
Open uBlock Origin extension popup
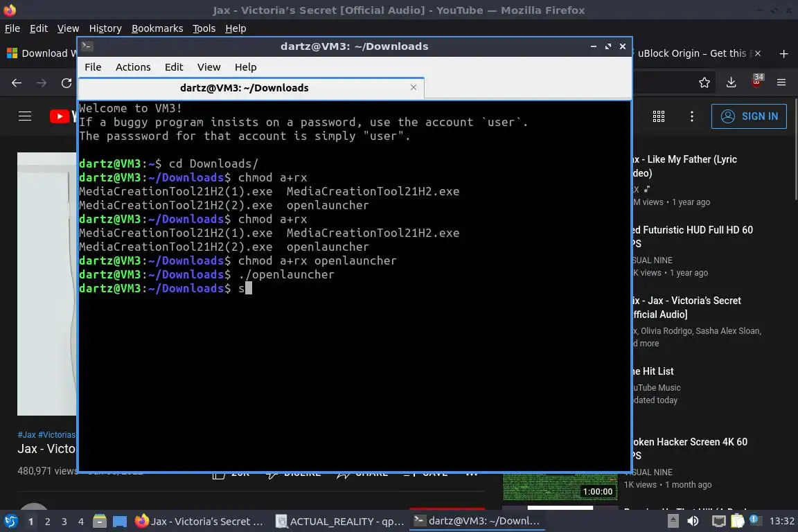coord(756,82)
